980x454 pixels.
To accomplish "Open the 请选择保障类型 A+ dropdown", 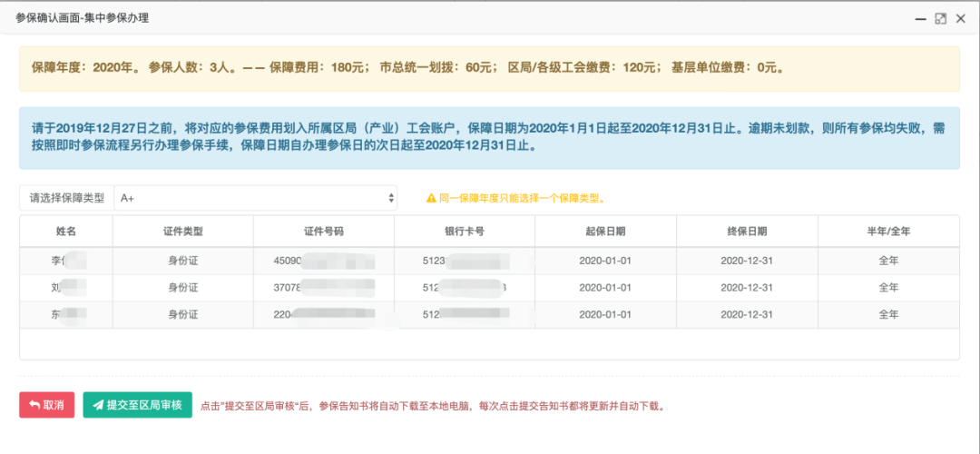I will (x=255, y=198).
